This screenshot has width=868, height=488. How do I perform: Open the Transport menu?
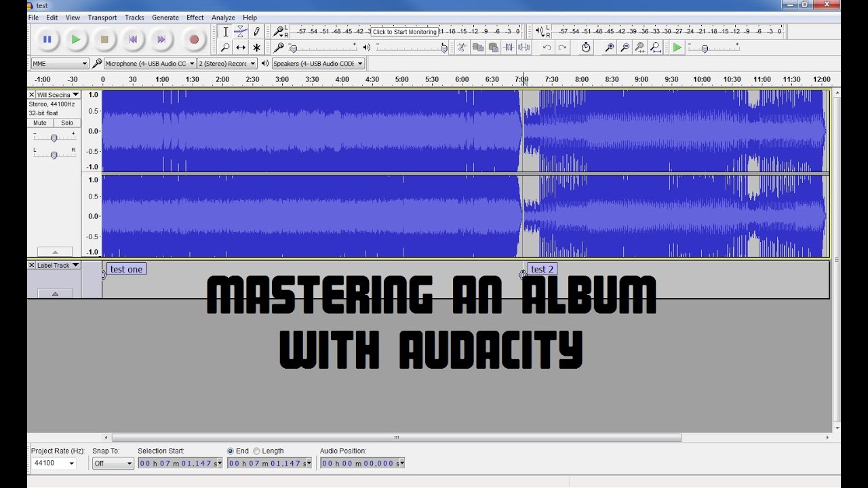102,17
